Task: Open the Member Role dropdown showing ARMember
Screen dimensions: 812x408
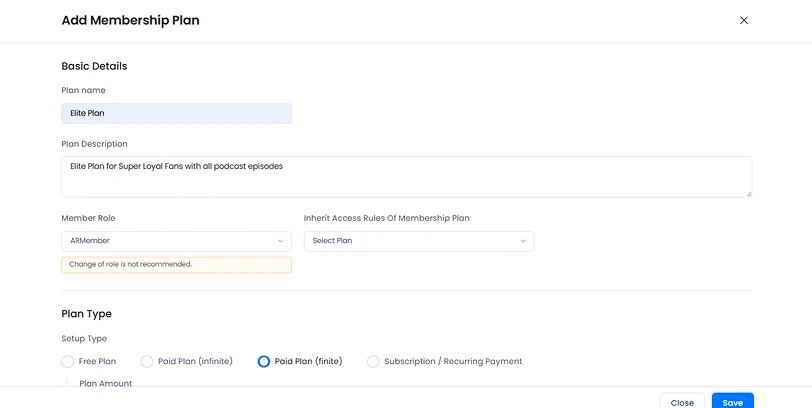Action: coord(176,241)
